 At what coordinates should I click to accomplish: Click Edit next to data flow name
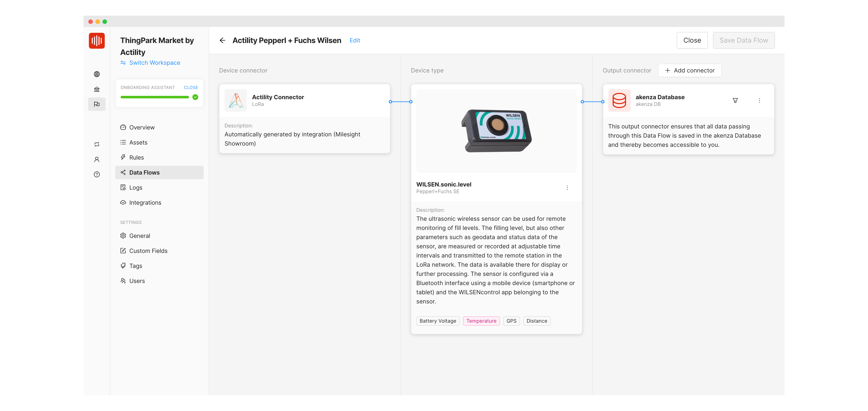[x=355, y=41]
